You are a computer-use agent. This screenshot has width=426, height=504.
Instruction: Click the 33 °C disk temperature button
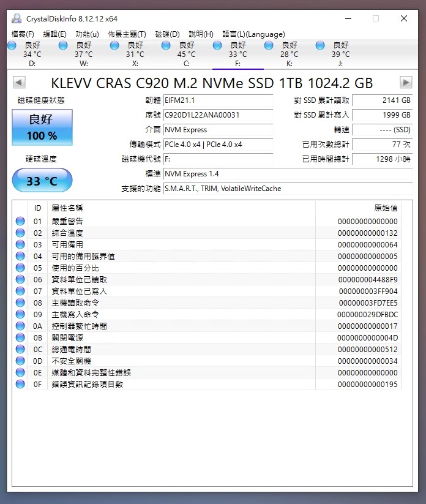pos(42,180)
